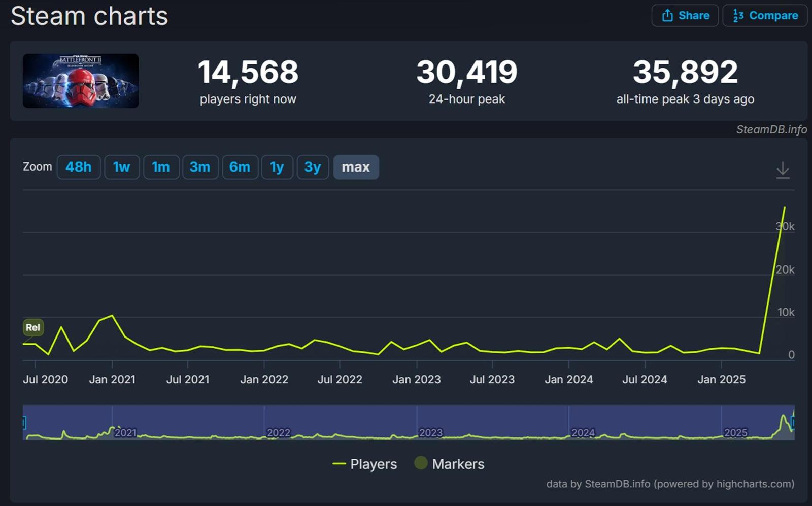Click the Jul 2022 axis label
The height and width of the screenshot is (506, 812).
coord(340,379)
